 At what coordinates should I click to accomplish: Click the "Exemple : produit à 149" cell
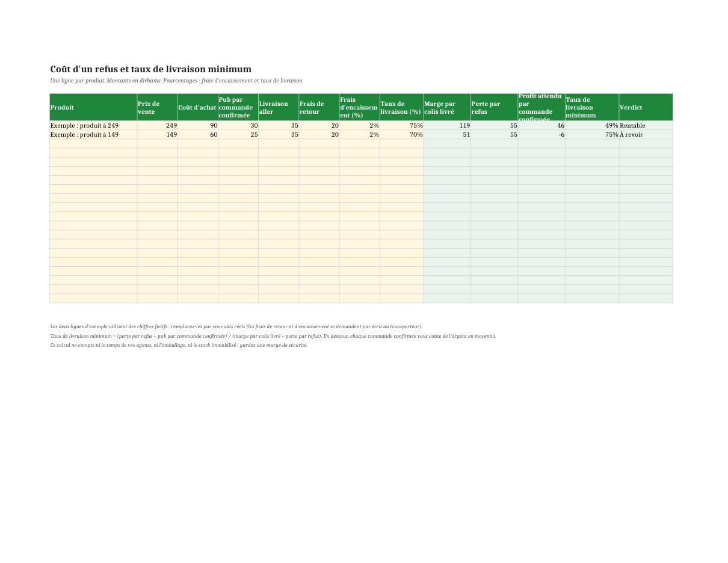point(93,135)
